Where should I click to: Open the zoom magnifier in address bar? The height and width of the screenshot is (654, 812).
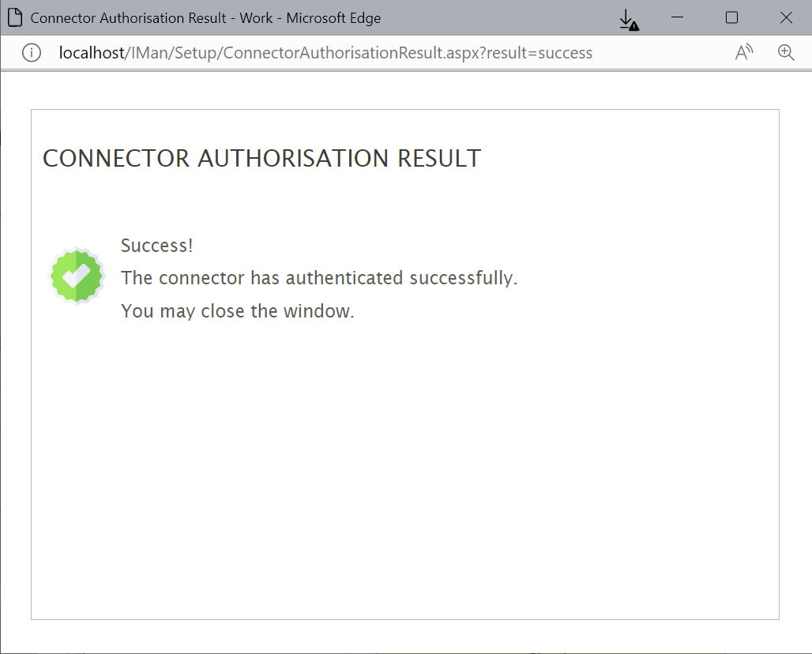[x=785, y=53]
